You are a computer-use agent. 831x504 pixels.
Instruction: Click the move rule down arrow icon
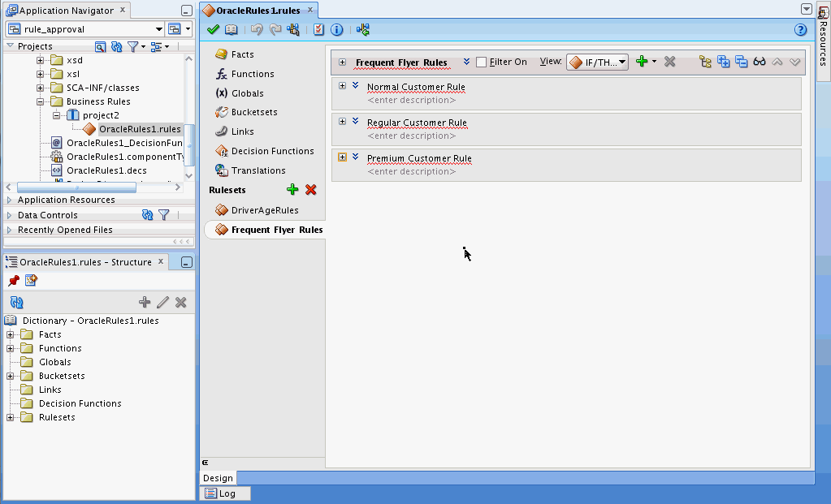click(795, 62)
